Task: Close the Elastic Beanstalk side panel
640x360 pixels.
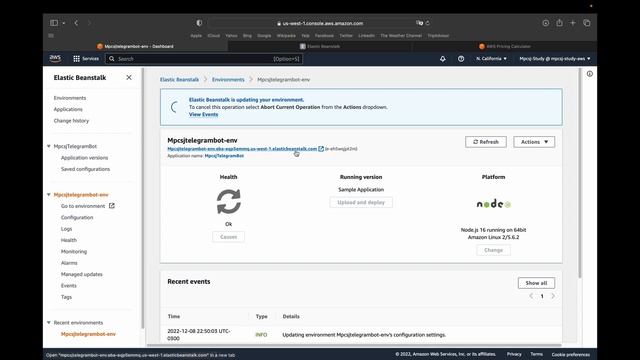Action: 129,77
